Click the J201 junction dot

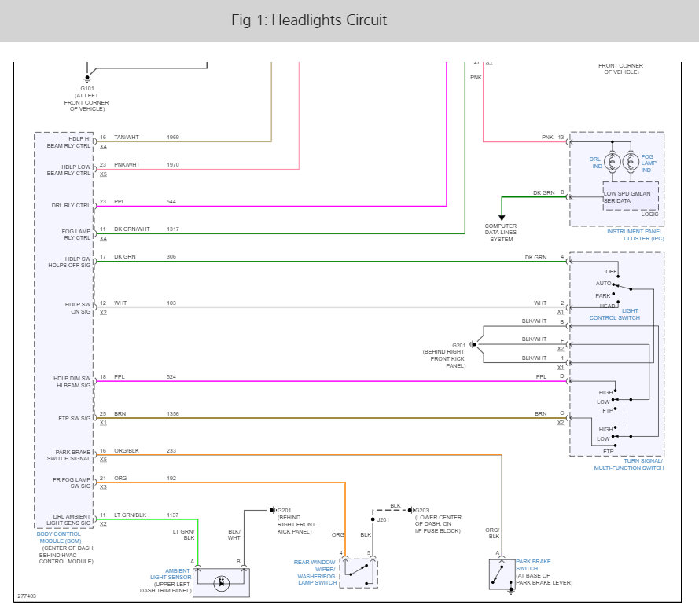(373, 519)
